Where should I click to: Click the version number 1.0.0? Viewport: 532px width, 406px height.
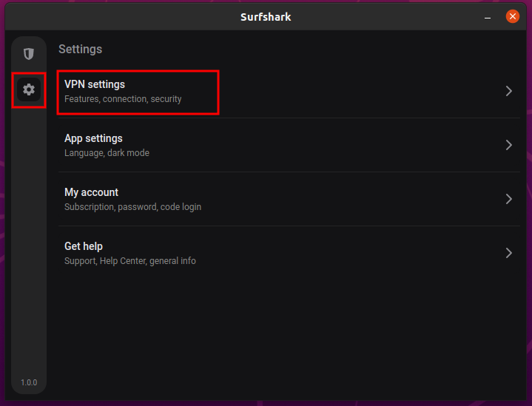29,382
